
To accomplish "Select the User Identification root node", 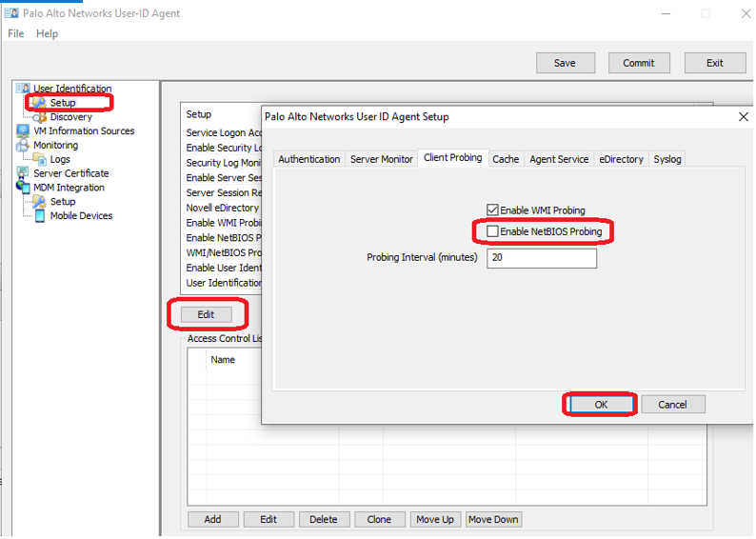I will click(72, 89).
